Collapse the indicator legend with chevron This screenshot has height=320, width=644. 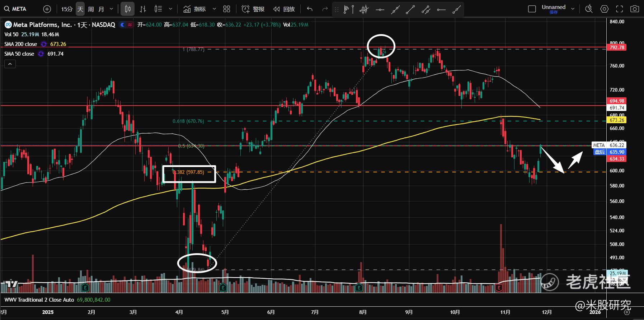point(10,64)
